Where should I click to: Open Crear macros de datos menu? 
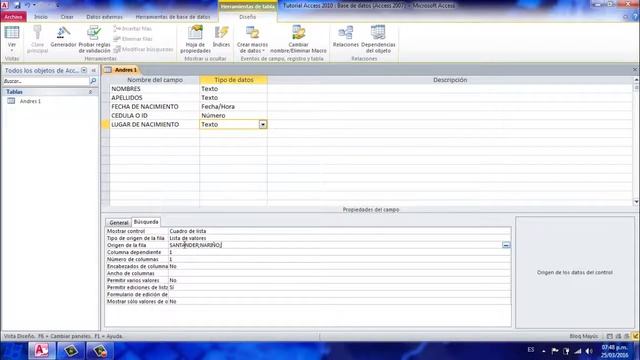point(252,39)
